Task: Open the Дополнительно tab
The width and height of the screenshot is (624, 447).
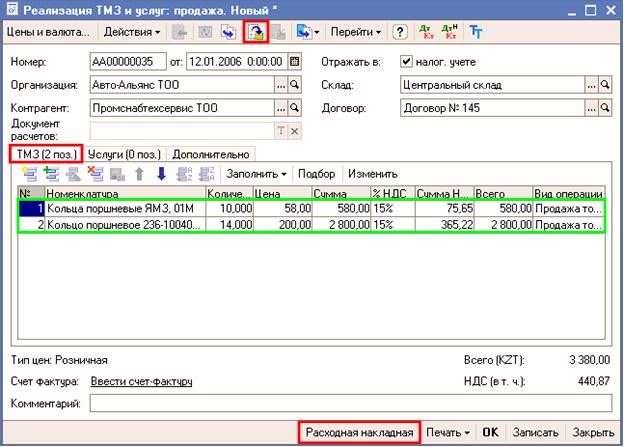Action: pyautogui.click(x=210, y=154)
